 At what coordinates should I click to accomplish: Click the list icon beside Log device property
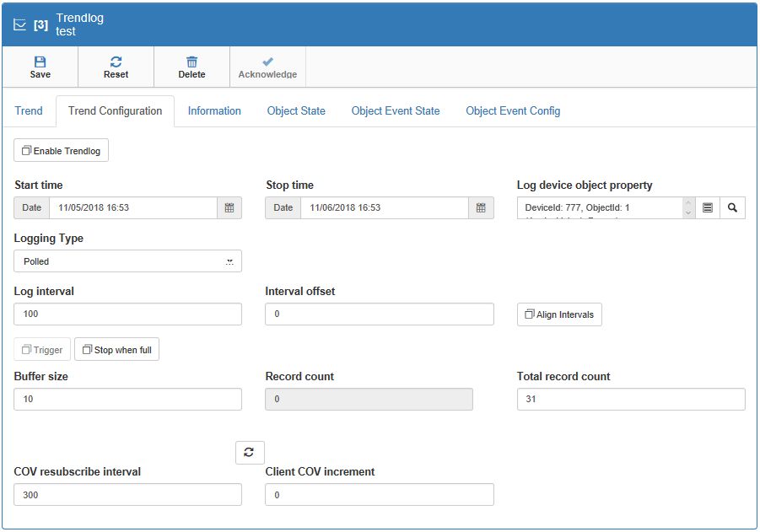(708, 207)
